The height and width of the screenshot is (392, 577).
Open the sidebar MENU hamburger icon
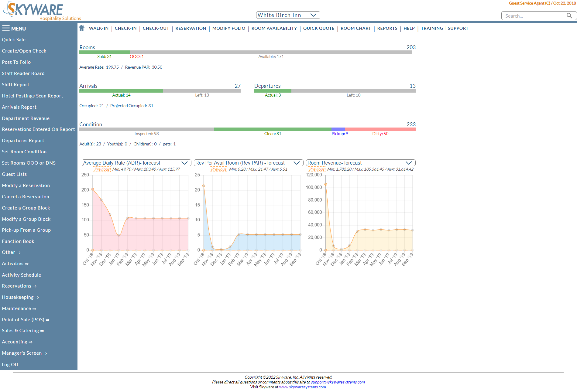(6, 28)
